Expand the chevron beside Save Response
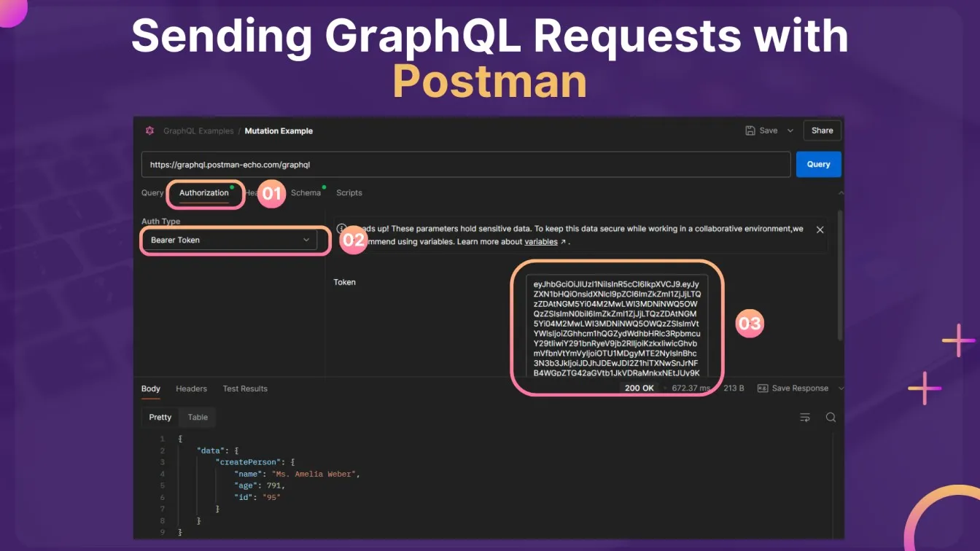The width and height of the screenshot is (980, 551). click(840, 388)
